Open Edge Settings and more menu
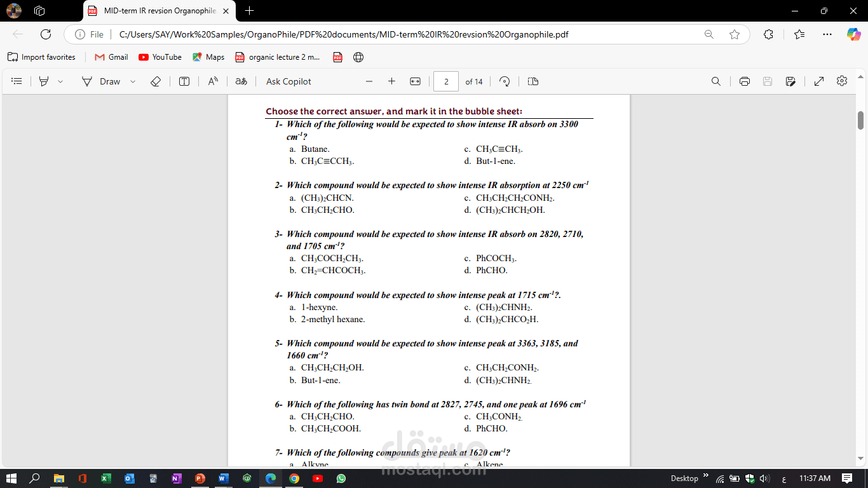The image size is (868, 488). pos(827,34)
